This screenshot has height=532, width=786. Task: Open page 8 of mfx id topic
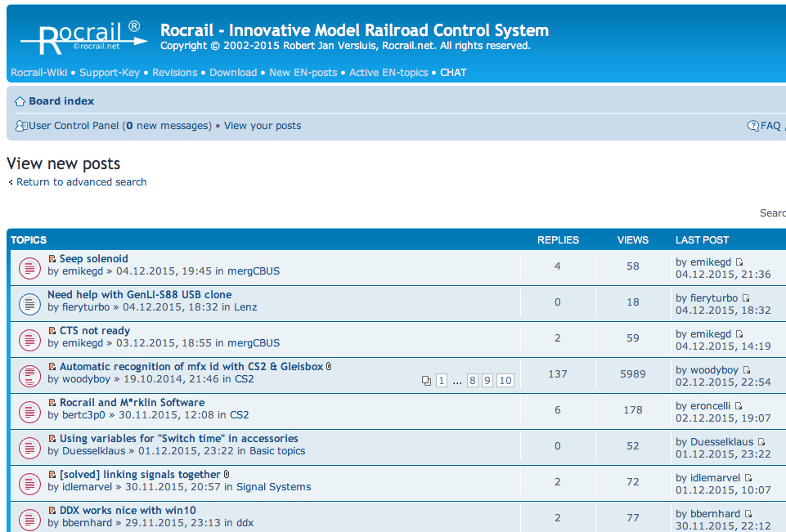click(x=472, y=381)
